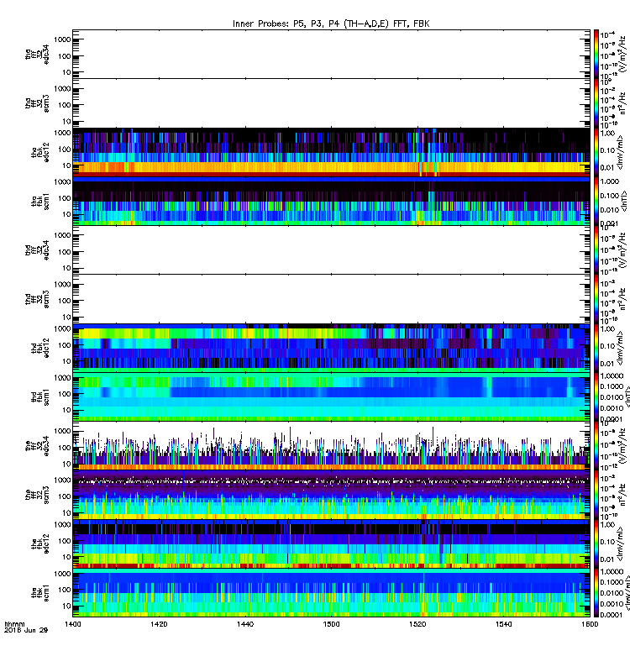Click the '1600' time axis tick label
This screenshot has height=672, width=630.
pyautogui.click(x=590, y=624)
